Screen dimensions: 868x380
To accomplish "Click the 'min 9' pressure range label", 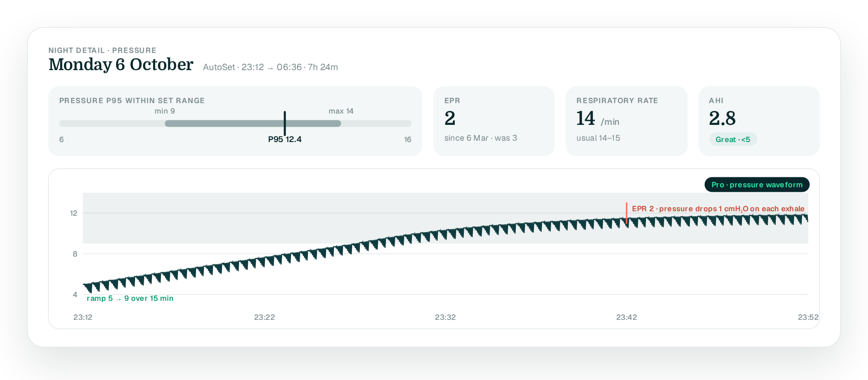I will (x=165, y=111).
